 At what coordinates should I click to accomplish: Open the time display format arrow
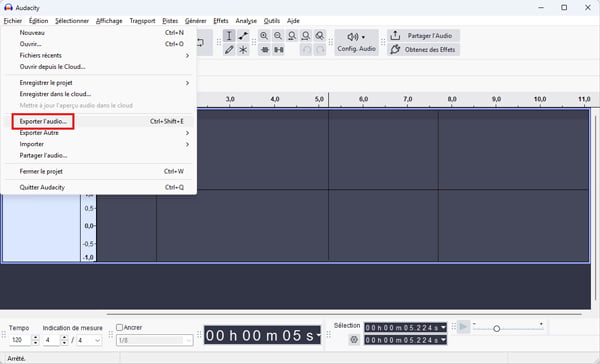(318, 336)
